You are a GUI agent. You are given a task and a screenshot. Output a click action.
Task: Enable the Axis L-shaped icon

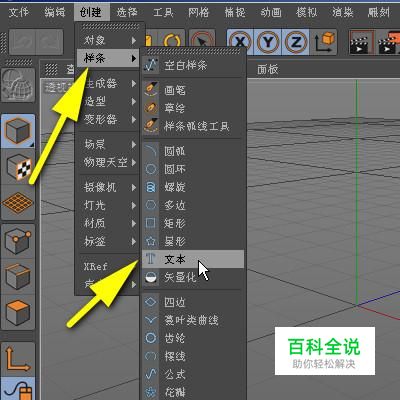click(18, 359)
